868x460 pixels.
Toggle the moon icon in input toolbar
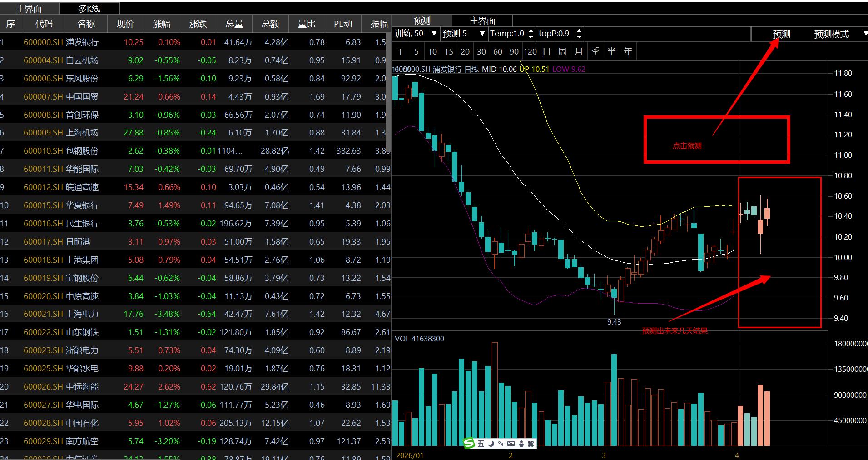[x=491, y=444]
